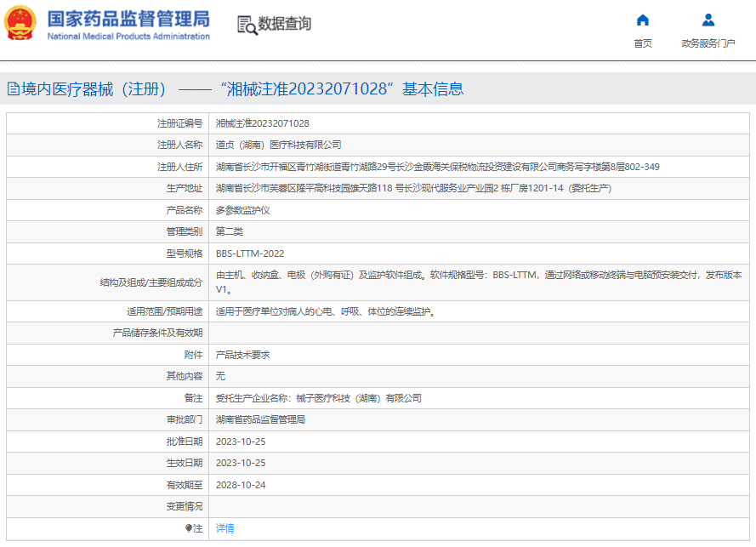
Task: Click the 首页 label
Action: point(643,43)
